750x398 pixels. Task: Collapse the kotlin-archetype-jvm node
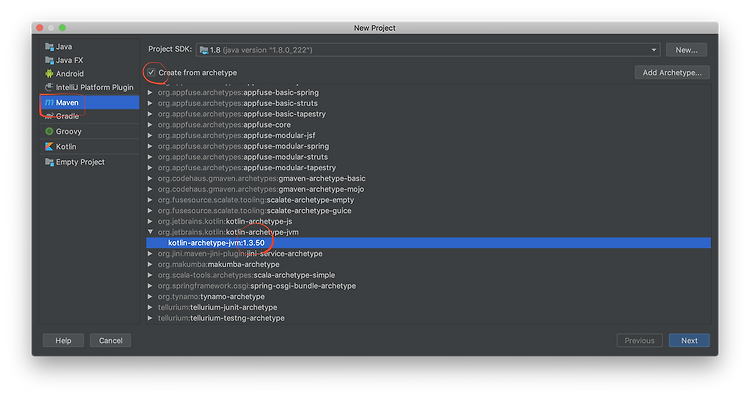tap(150, 232)
